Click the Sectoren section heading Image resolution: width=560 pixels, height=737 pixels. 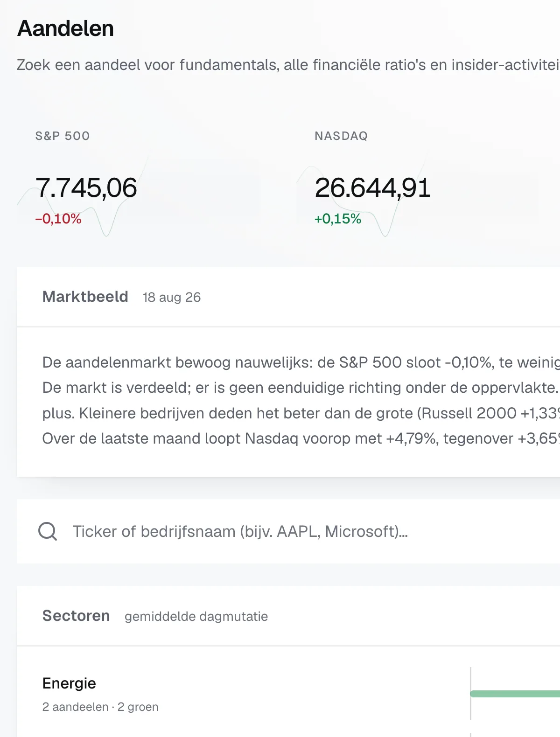[x=76, y=616]
